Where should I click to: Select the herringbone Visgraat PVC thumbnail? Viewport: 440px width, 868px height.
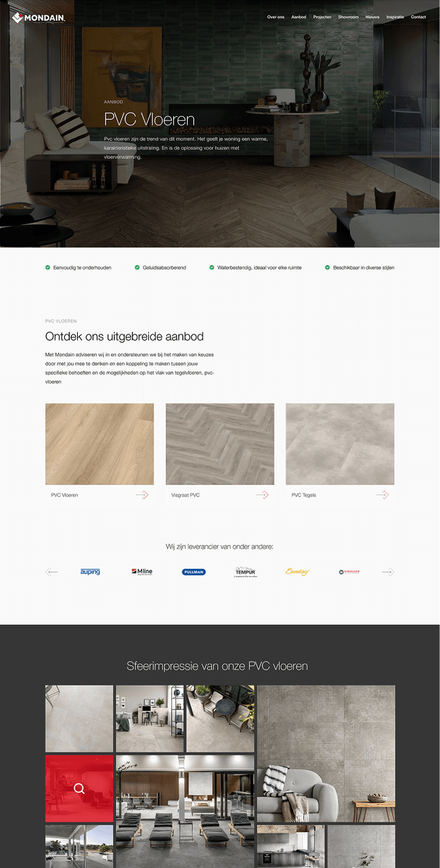point(220,444)
